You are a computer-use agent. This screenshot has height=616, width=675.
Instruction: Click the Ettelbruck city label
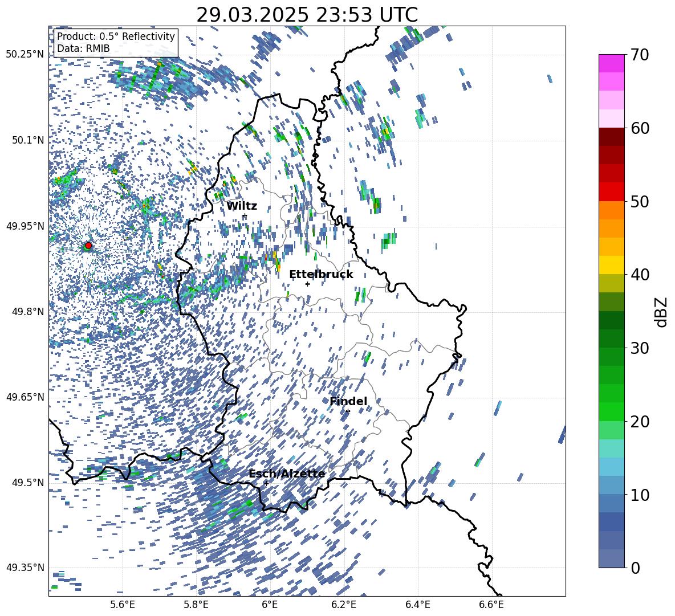[321, 275]
